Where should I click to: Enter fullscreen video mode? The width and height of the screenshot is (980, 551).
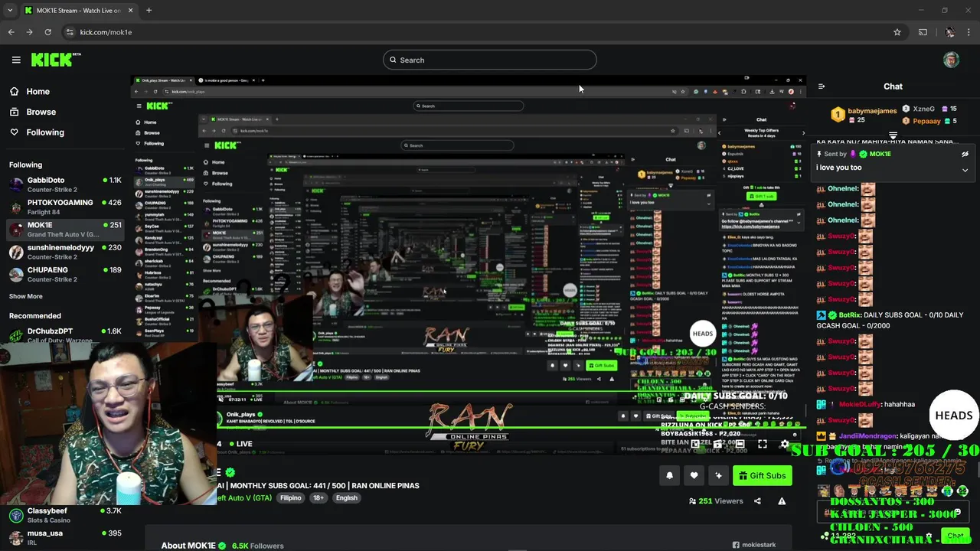point(763,444)
